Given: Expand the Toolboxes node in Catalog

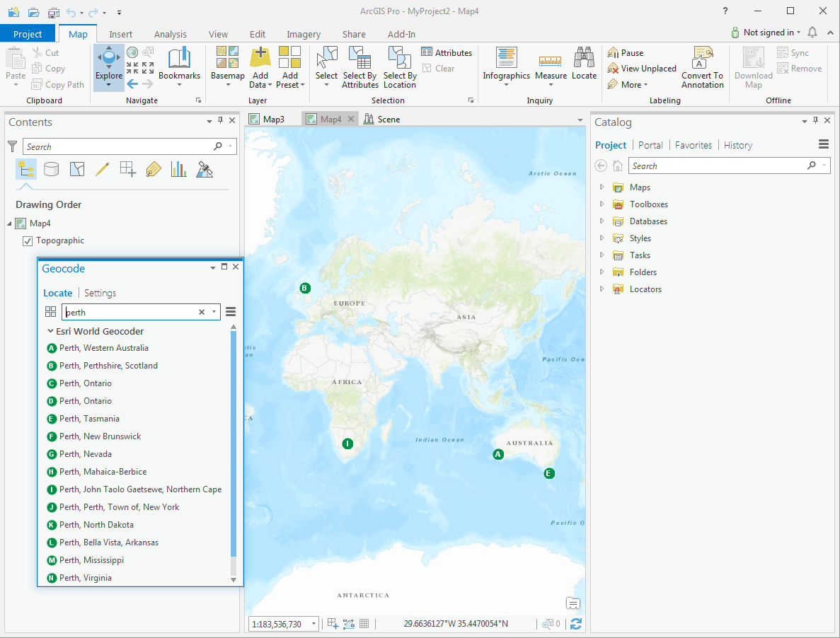Looking at the screenshot, I should pyautogui.click(x=602, y=204).
